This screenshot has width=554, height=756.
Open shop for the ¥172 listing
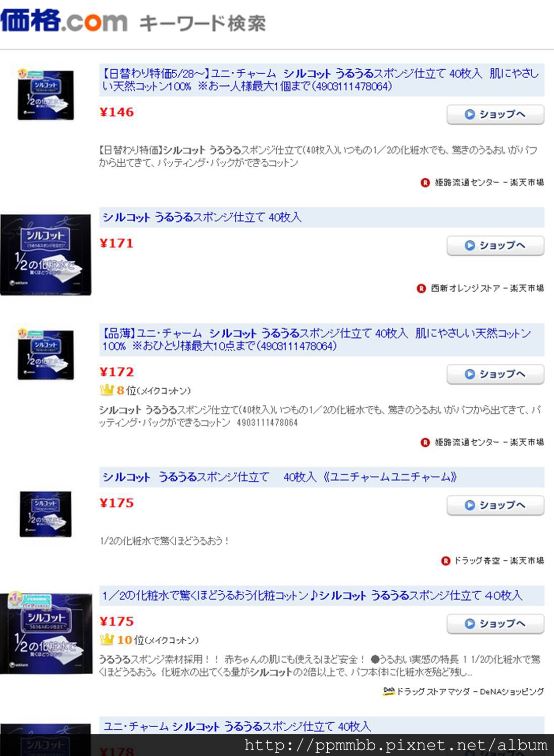tap(495, 374)
